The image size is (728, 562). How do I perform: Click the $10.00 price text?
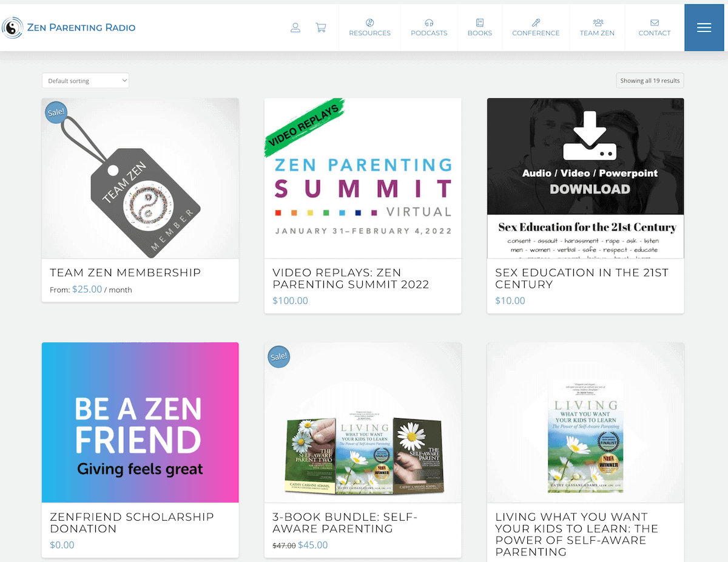click(510, 300)
